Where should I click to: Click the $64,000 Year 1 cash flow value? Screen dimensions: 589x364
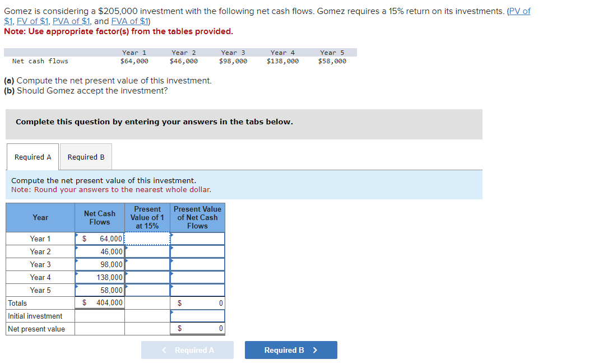[134, 61]
